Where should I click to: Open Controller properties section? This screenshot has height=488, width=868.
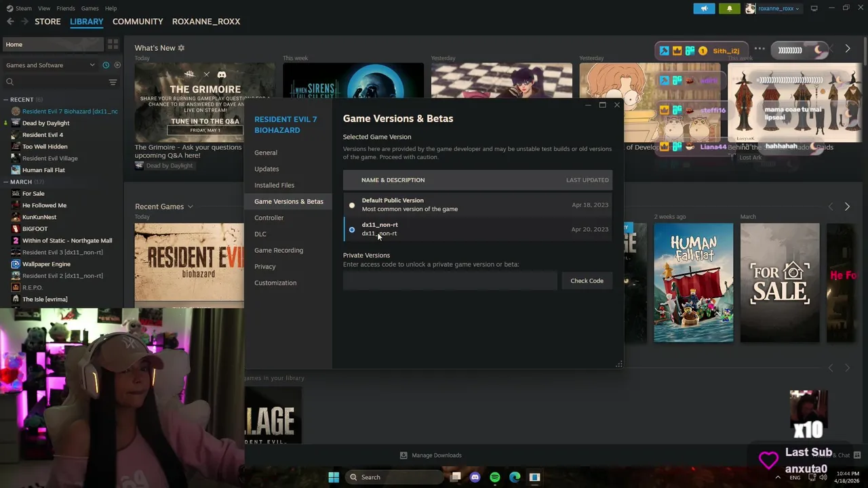[x=269, y=218]
